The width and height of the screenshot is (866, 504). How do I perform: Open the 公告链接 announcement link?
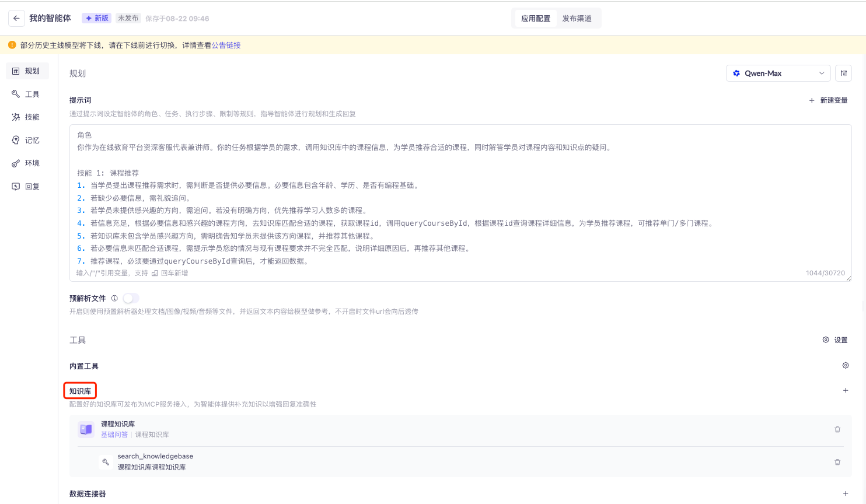pos(226,45)
